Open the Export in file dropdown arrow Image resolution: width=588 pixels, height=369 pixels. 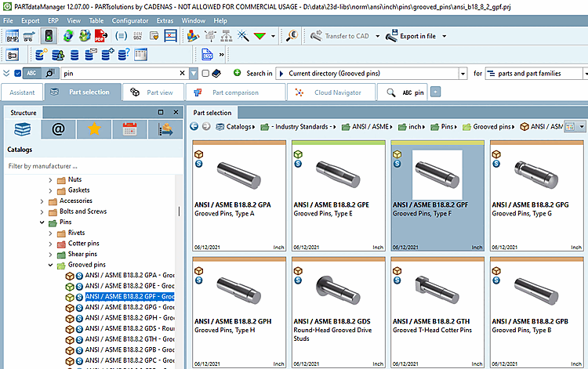click(x=445, y=36)
